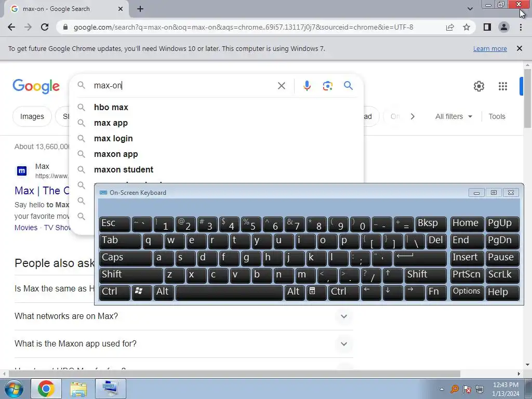Choose the 'maxon student' suggestion
The image size is (532, 399).
pos(216,170)
